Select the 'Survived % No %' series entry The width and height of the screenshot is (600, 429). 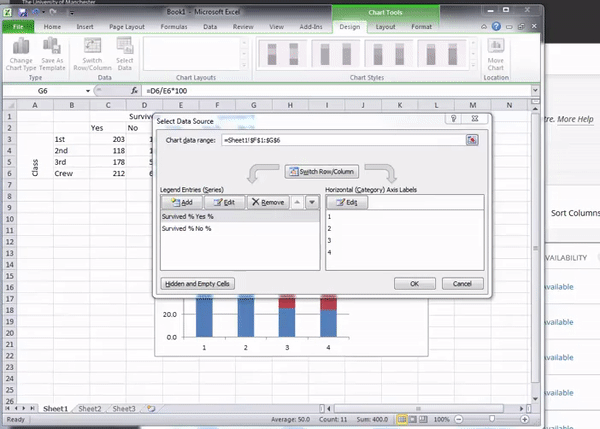[x=187, y=229]
